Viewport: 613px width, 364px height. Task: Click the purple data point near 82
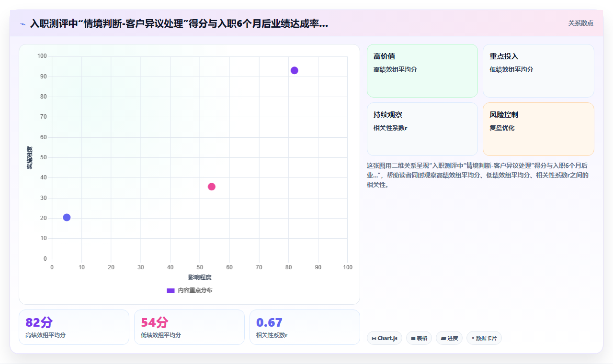295,70
